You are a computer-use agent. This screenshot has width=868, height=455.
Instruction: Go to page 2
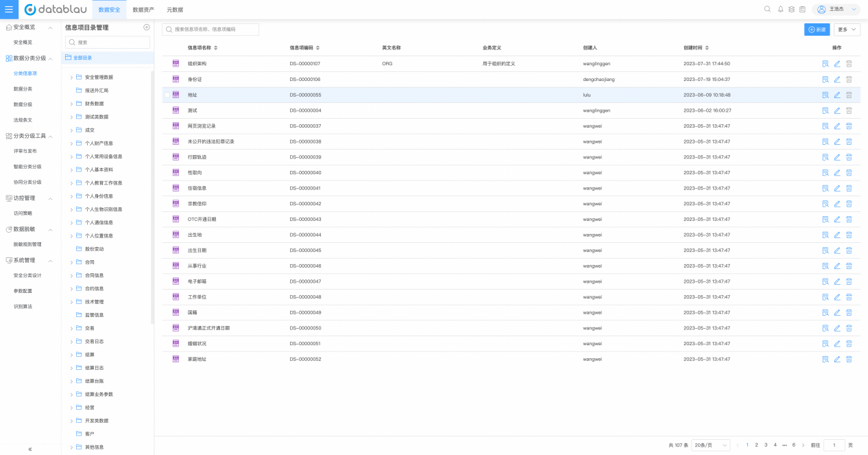756,445
